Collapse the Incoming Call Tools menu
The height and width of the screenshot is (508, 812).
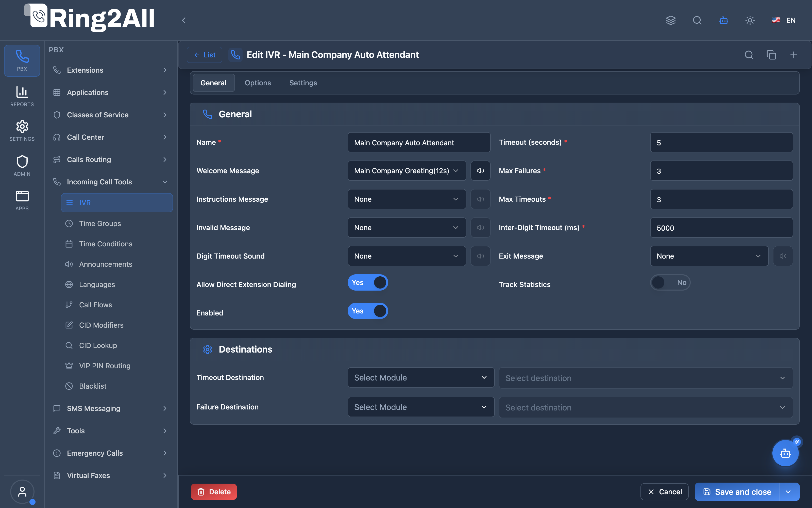(x=111, y=182)
